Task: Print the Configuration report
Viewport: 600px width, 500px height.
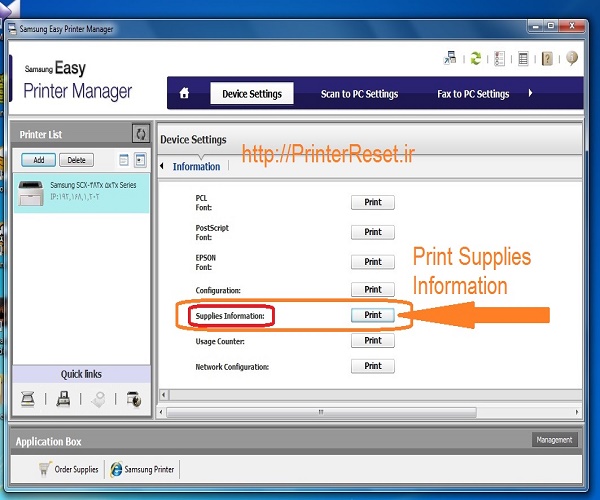Action: 373,290
